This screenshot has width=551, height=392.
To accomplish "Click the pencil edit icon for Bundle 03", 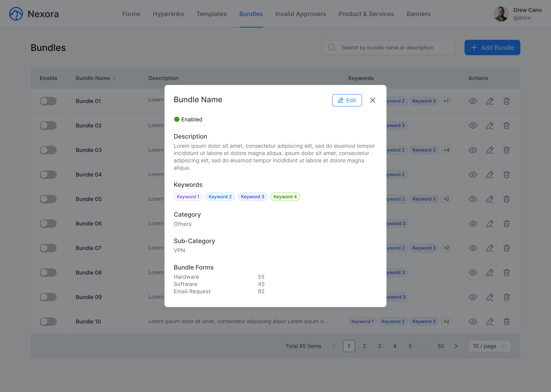I will pyautogui.click(x=490, y=150).
